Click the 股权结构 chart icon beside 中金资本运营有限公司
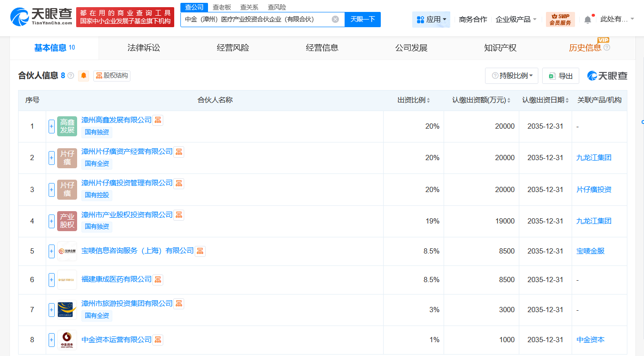Viewport: 644px width, 356px height. (x=158, y=339)
